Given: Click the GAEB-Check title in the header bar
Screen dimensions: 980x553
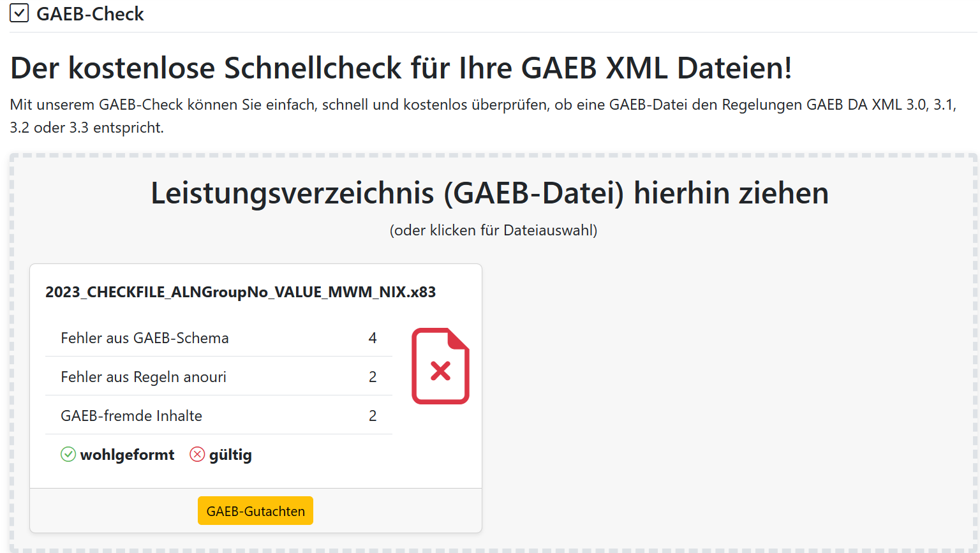Looking at the screenshot, I should click(x=91, y=13).
